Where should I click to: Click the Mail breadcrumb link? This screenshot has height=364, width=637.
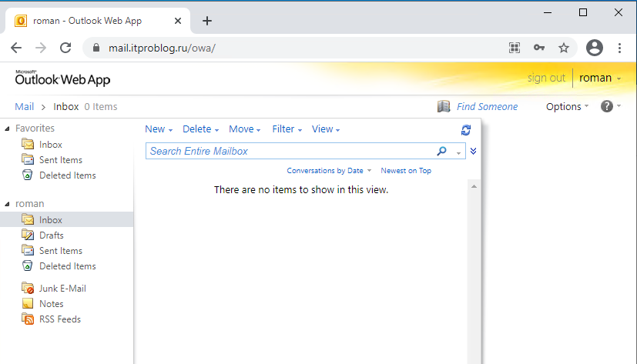point(24,107)
